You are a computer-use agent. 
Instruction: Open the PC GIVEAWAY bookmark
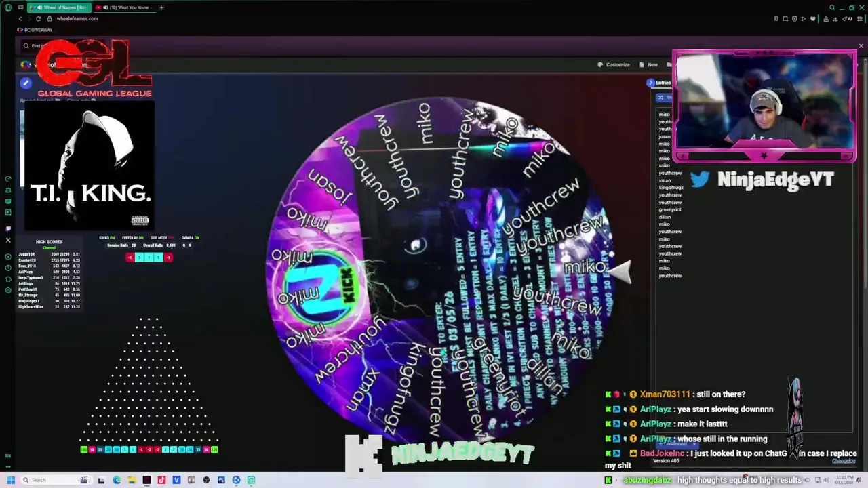35,30
